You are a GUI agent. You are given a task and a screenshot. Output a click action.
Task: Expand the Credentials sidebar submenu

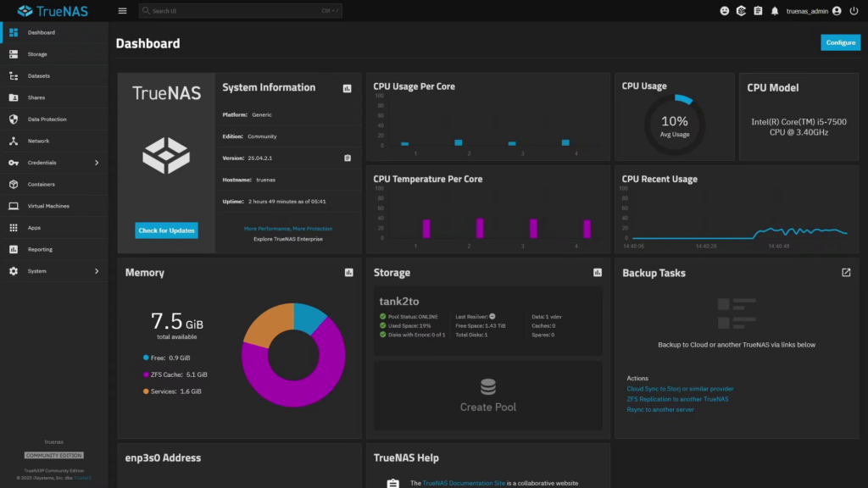(x=96, y=163)
